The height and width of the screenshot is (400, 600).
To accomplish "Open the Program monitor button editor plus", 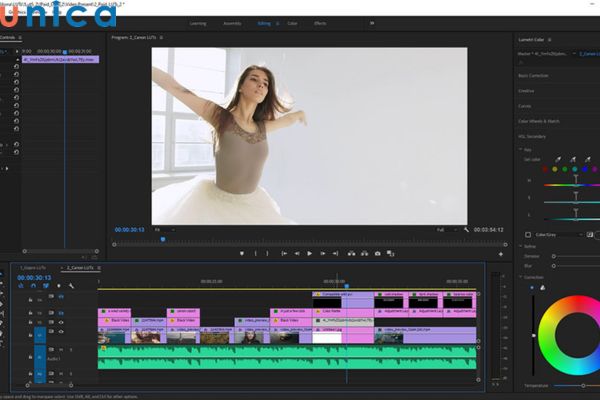I will coord(501,254).
